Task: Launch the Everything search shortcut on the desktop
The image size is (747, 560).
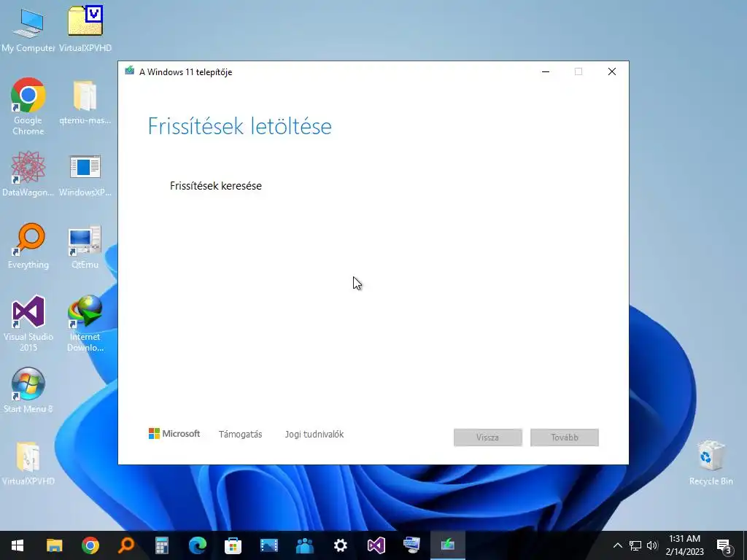Action: tap(28, 246)
